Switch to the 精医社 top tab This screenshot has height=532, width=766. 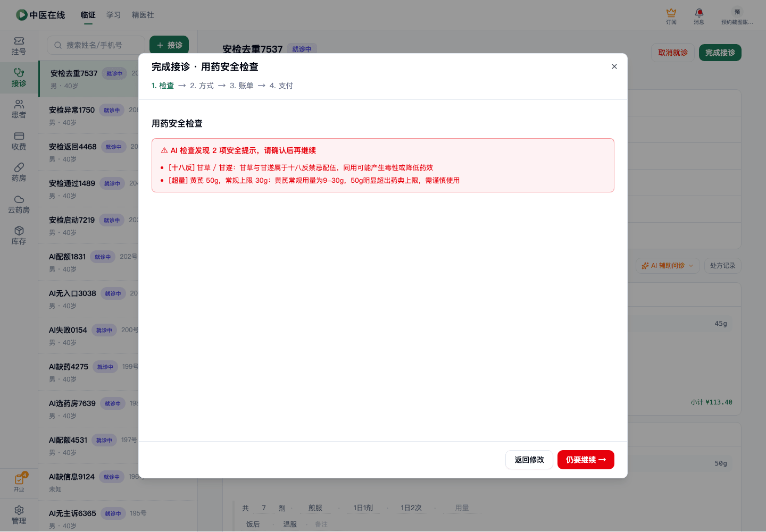[x=143, y=15]
